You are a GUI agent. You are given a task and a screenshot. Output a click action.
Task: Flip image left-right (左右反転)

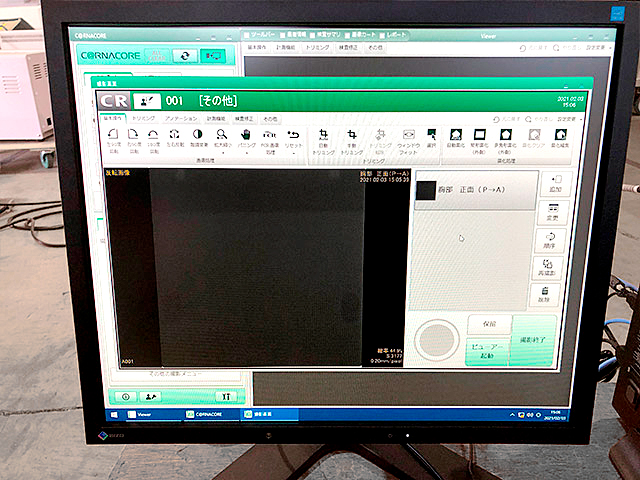pyautogui.click(x=175, y=138)
